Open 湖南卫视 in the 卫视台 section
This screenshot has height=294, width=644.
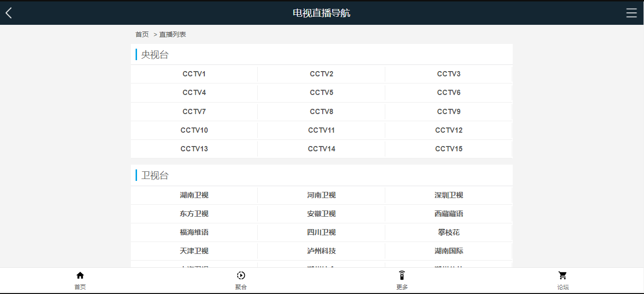[x=193, y=195]
